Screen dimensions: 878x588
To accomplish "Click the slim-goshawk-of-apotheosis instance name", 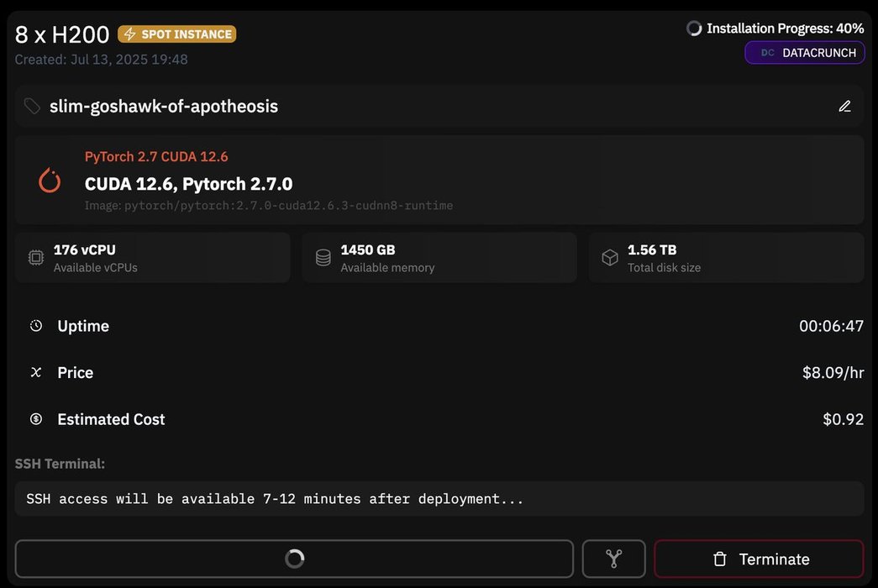I will tap(164, 107).
